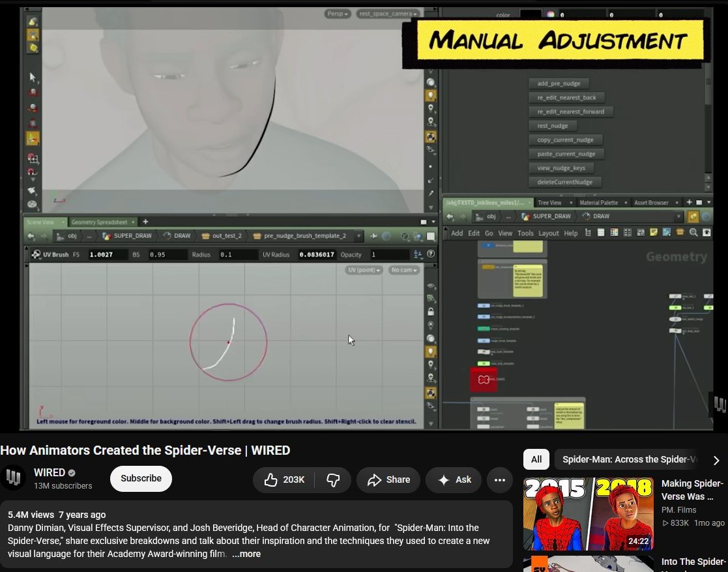The image size is (728, 572).
Task: Click the Opacity value field
Action: coord(388,255)
